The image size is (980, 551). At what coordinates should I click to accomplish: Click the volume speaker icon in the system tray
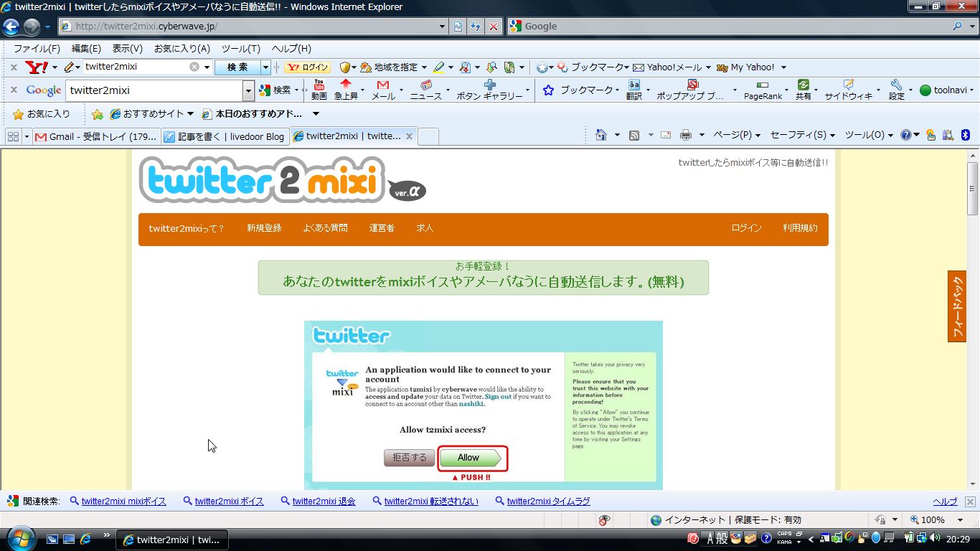point(935,537)
